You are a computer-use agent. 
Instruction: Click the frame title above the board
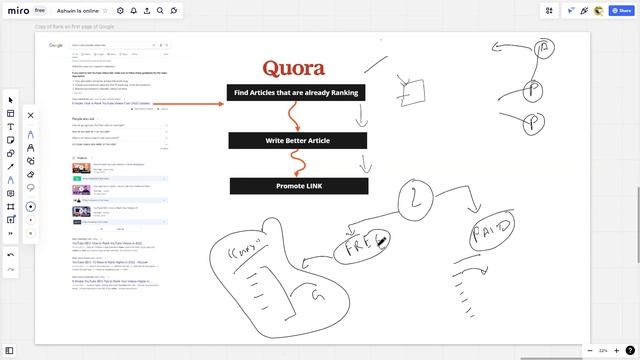(x=74, y=27)
